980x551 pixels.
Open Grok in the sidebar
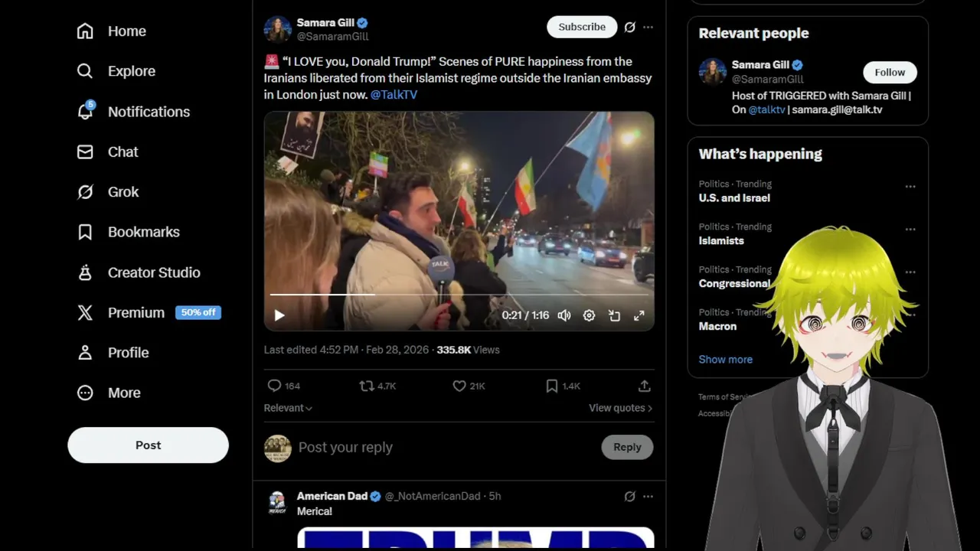coord(108,192)
